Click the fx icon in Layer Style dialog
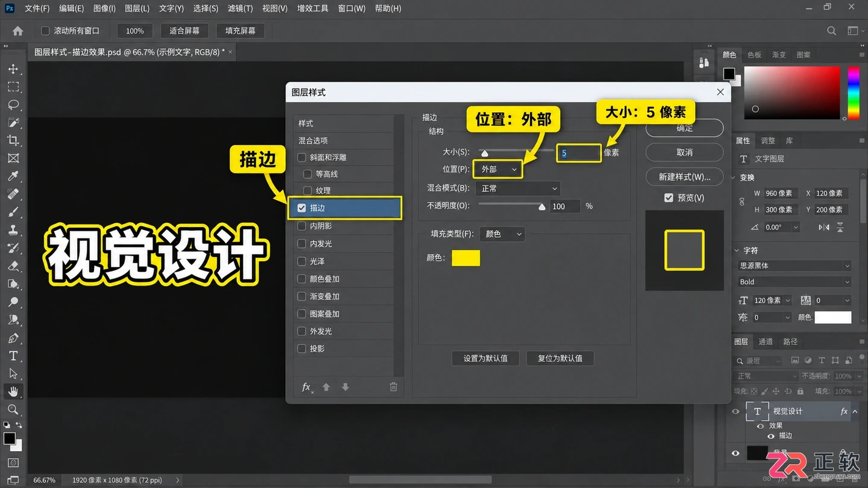This screenshot has width=868, height=488. pyautogui.click(x=307, y=387)
